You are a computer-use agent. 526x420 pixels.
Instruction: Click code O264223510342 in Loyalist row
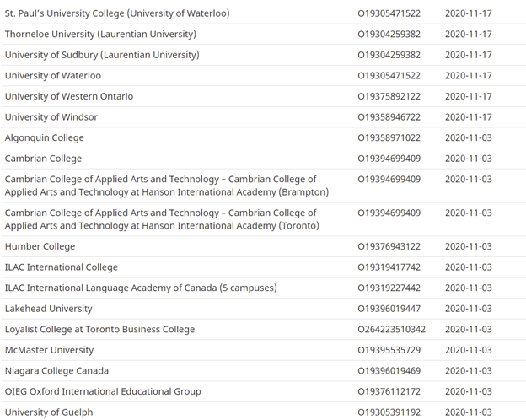pos(392,329)
